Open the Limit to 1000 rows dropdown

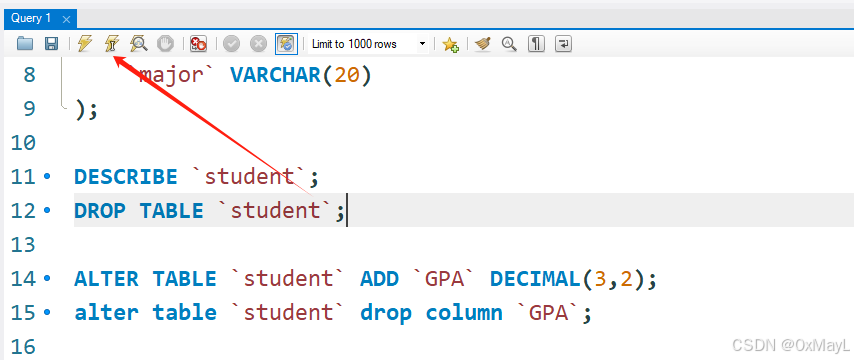[x=368, y=44]
